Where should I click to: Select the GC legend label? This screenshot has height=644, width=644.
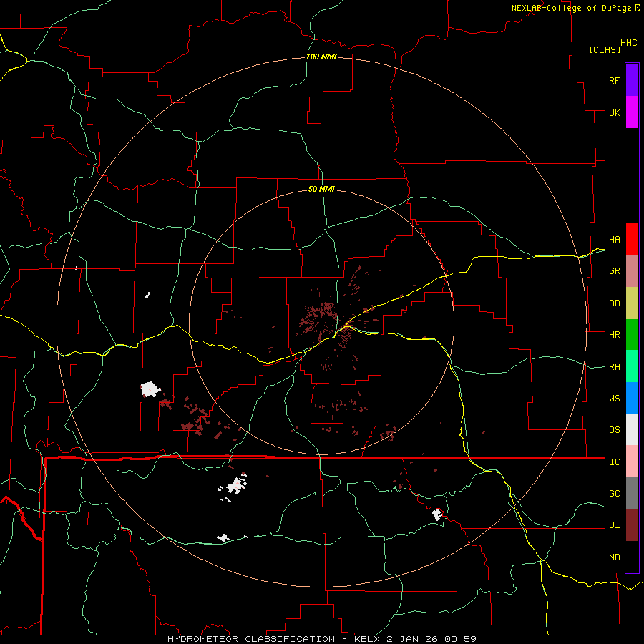coord(615,494)
